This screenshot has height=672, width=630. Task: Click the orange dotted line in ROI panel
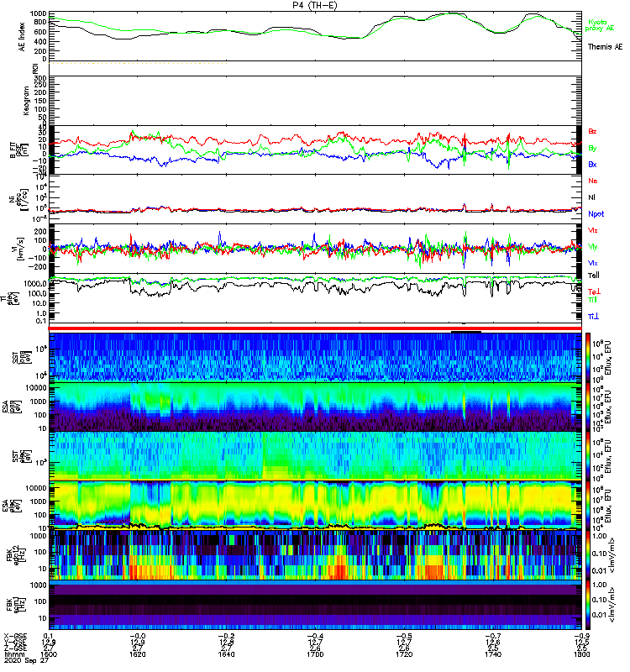[x=138, y=64]
